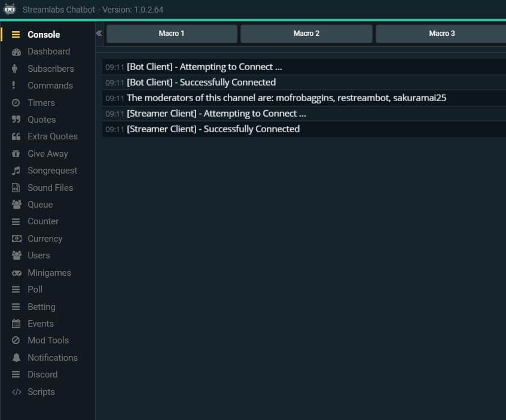This screenshot has width=506, height=420.
Task: Click the Minigames gamepad icon
Action: pyautogui.click(x=17, y=273)
